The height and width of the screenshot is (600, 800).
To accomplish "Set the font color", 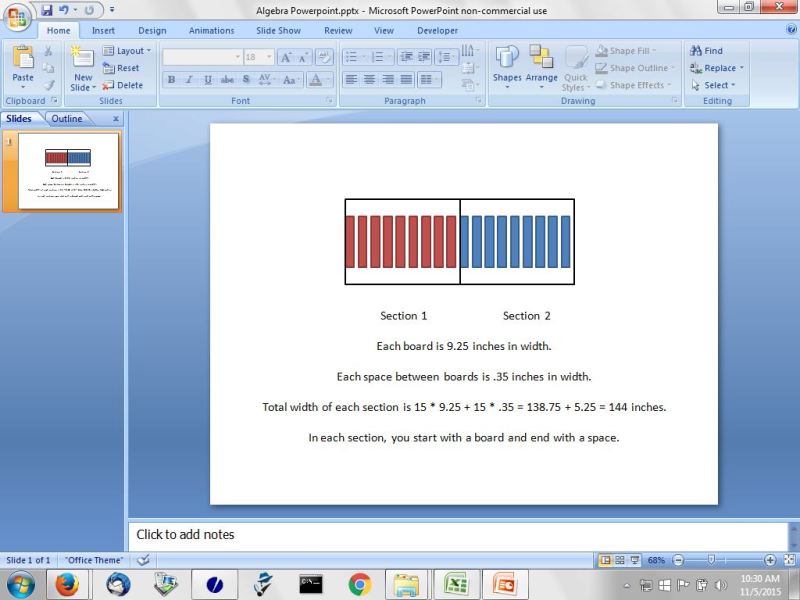I will point(317,80).
